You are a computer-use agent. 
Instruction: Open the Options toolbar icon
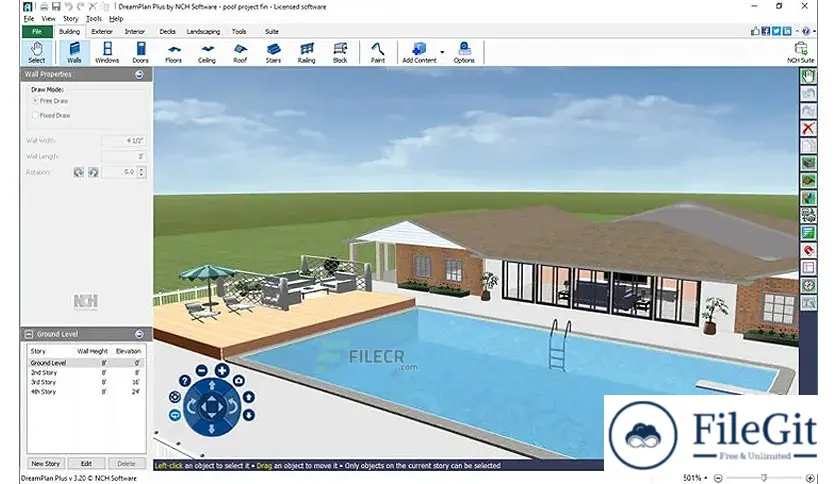point(464,53)
